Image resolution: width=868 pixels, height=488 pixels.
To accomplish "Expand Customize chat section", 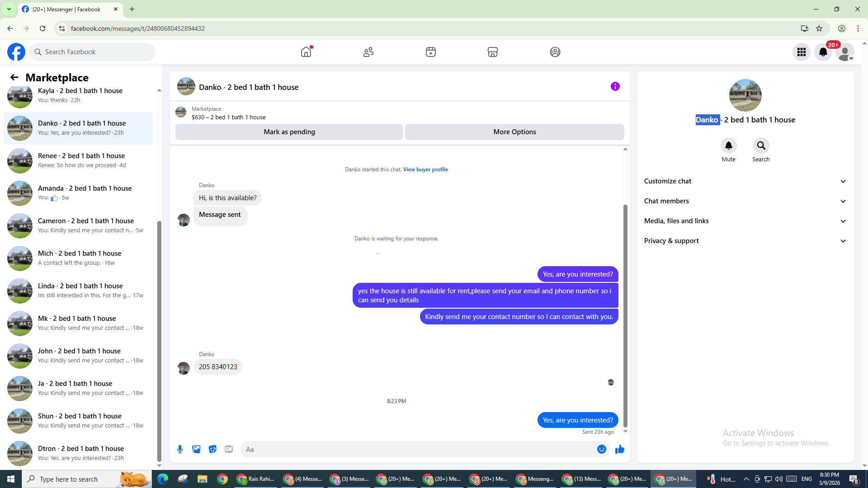I will [x=745, y=181].
